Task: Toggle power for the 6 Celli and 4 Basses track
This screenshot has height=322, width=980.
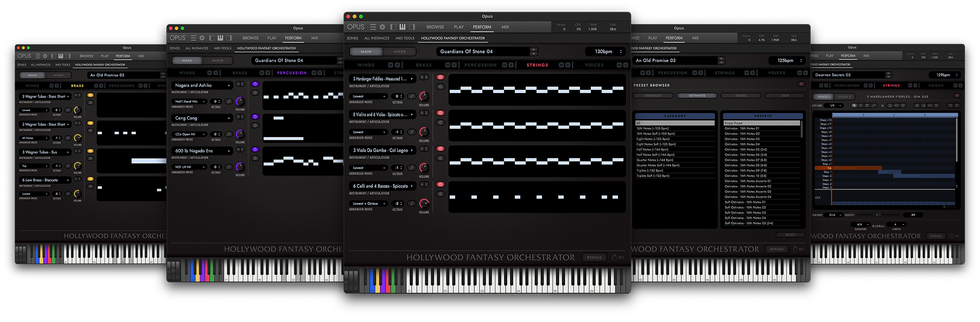Action: [441, 185]
